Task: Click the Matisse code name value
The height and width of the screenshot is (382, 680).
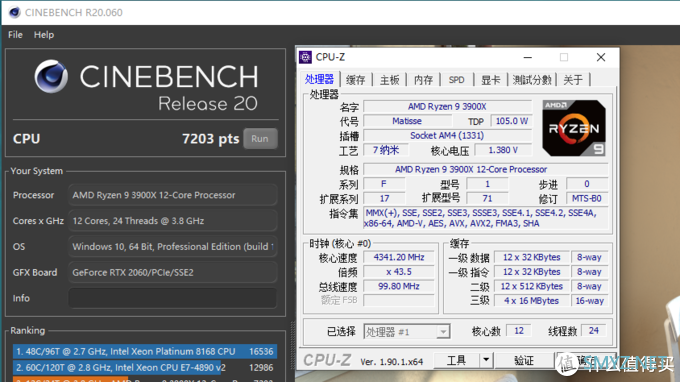Action: pos(407,121)
